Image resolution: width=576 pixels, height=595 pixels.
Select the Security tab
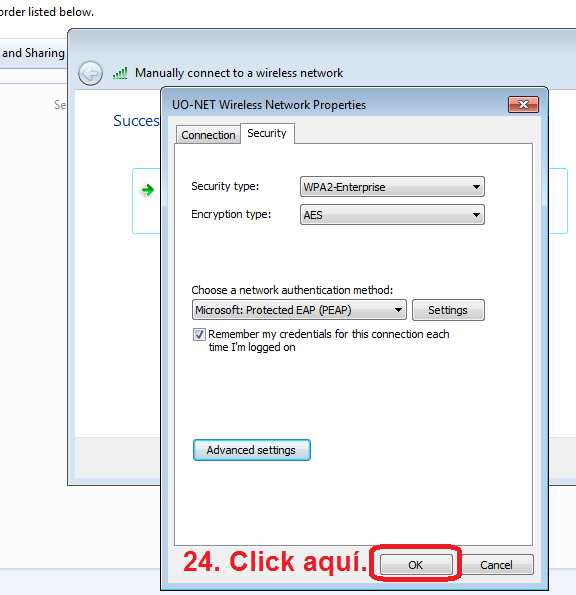tap(267, 133)
